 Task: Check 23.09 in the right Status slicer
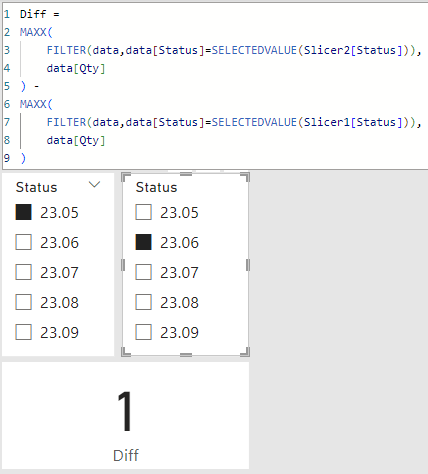click(143, 332)
